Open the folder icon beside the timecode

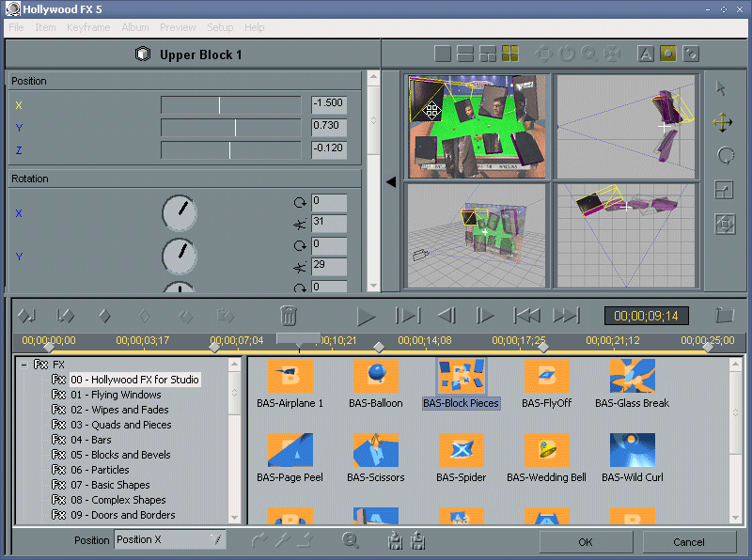point(725,315)
